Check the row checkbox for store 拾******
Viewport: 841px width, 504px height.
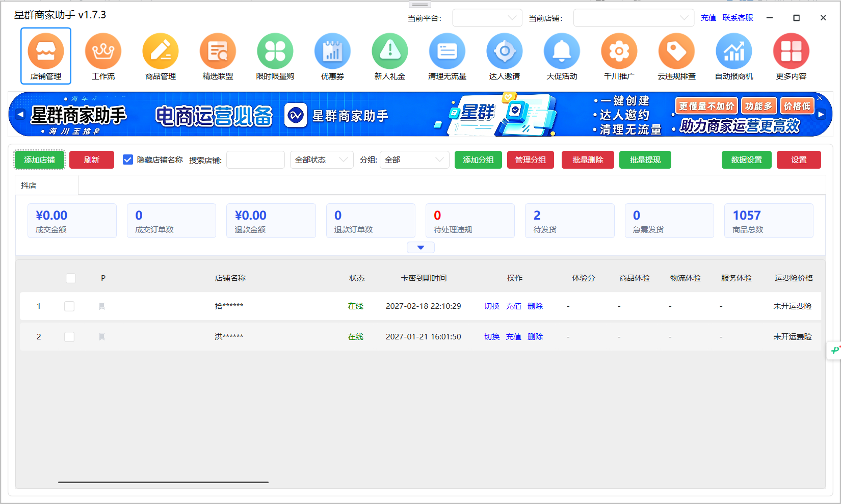69,306
